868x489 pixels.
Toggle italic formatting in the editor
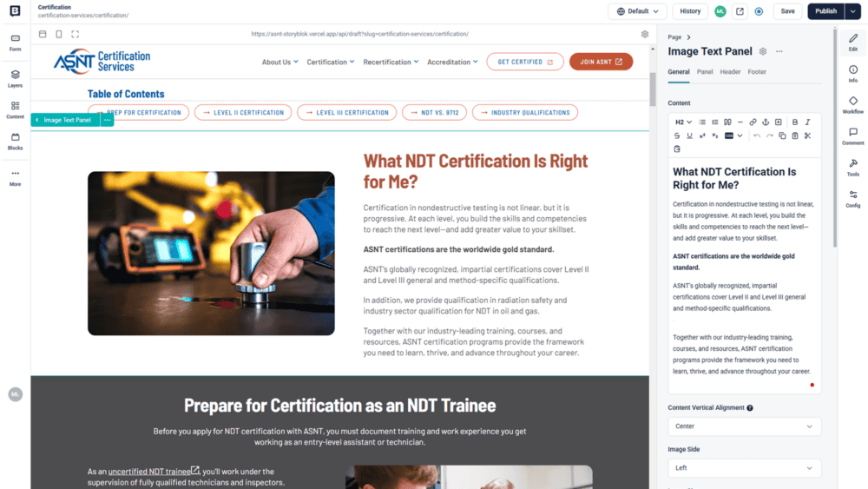807,122
